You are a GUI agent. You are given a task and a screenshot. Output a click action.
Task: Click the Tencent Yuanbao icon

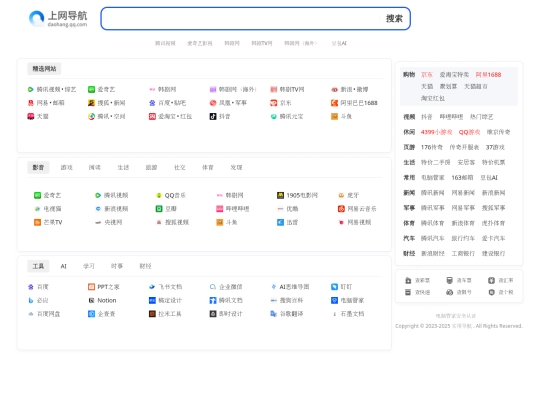click(x=273, y=116)
